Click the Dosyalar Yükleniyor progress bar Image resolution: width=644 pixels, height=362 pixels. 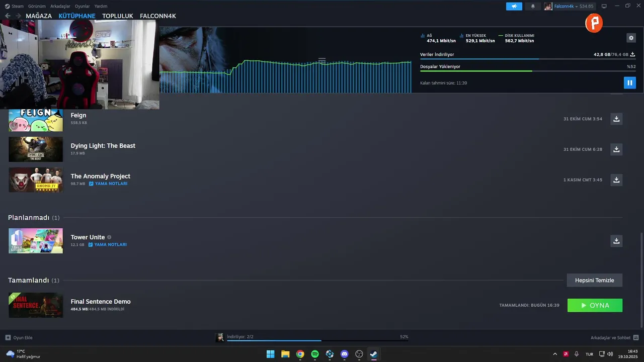click(528, 71)
